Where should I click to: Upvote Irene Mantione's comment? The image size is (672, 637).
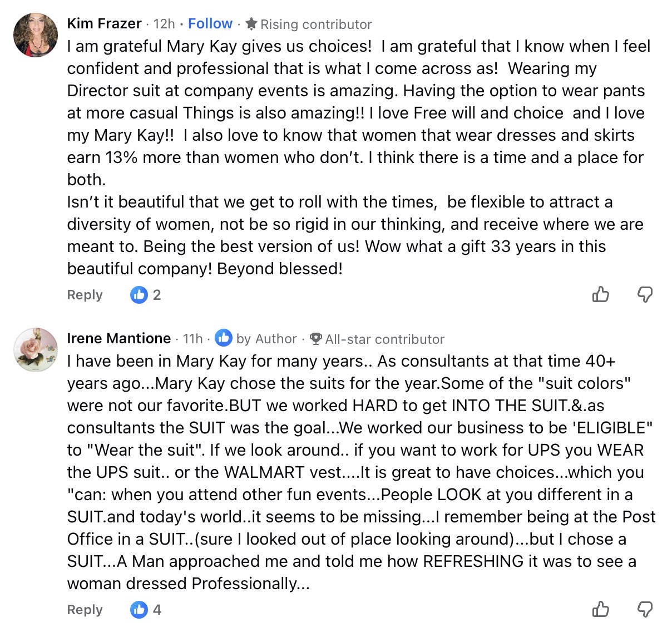tap(600, 609)
